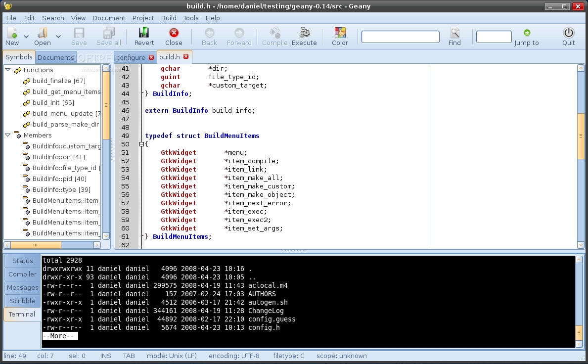The width and height of the screenshot is (588, 364).
Task: Click the Save toolbar icon
Action: pos(79,33)
